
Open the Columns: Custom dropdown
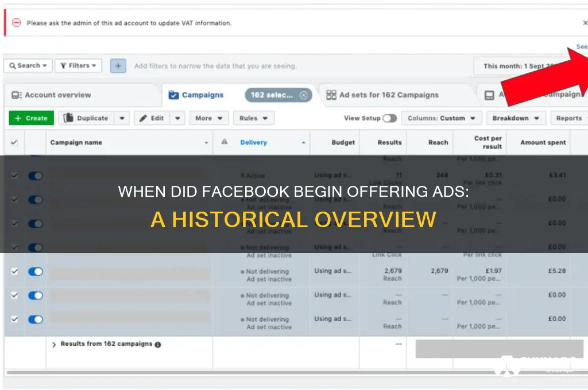click(442, 118)
